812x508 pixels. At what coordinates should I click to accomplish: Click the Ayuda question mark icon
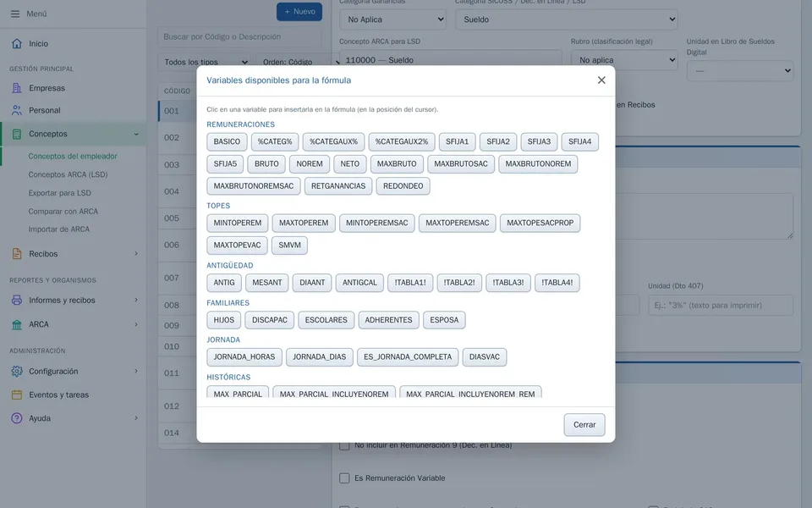click(17, 418)
